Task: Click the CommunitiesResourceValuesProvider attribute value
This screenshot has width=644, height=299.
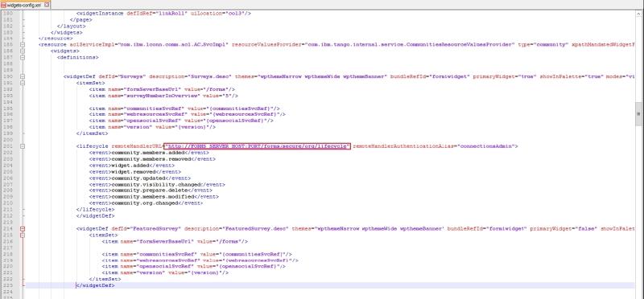Action: click(x=411, y=45)
